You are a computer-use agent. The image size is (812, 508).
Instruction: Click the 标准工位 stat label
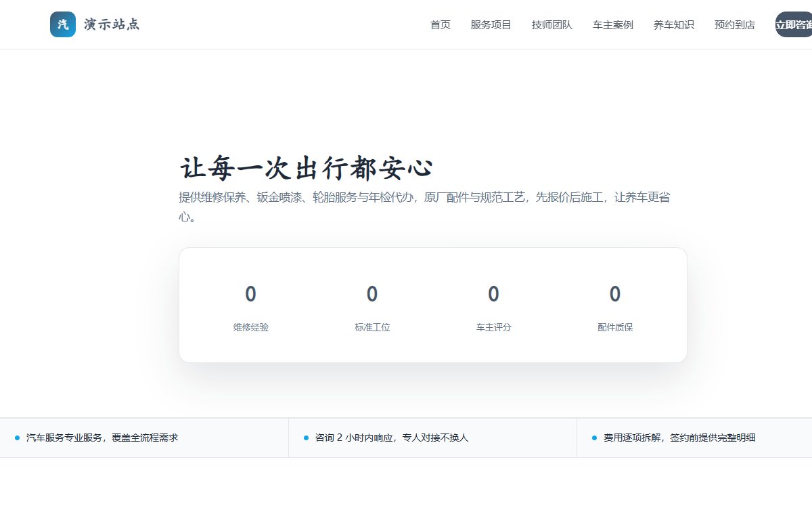tap(372, 327)
